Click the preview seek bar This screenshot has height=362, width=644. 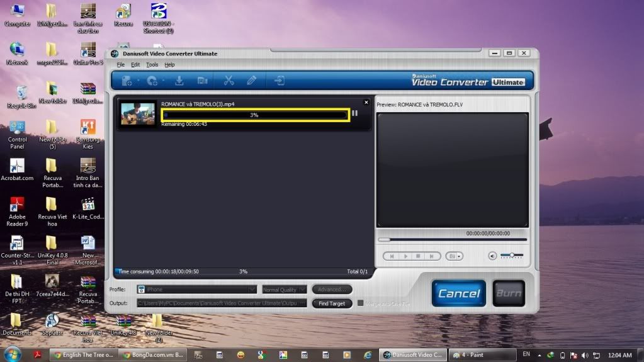point(452,240)
